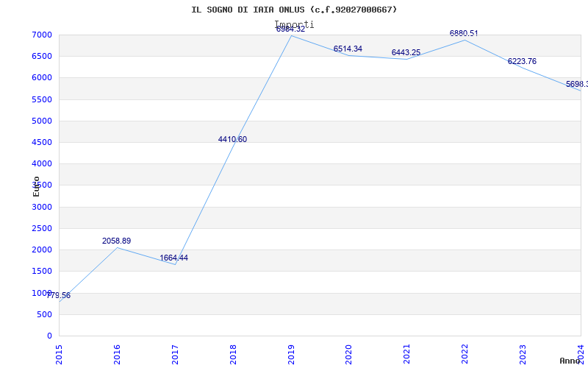Click the 2058.89 data label
This screenshot has height=368, width=588.
[x=116, y=241]
